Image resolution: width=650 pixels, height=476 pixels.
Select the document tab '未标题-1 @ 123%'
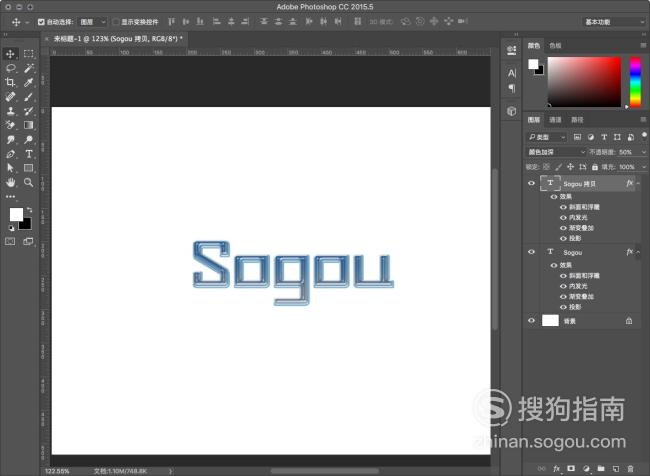pos(118,39)
